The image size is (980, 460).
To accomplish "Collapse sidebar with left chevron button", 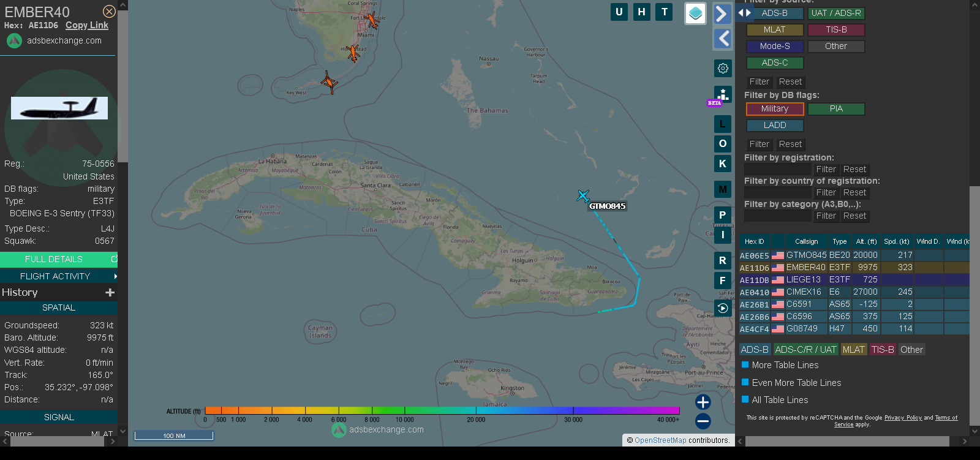I will 723,39.
